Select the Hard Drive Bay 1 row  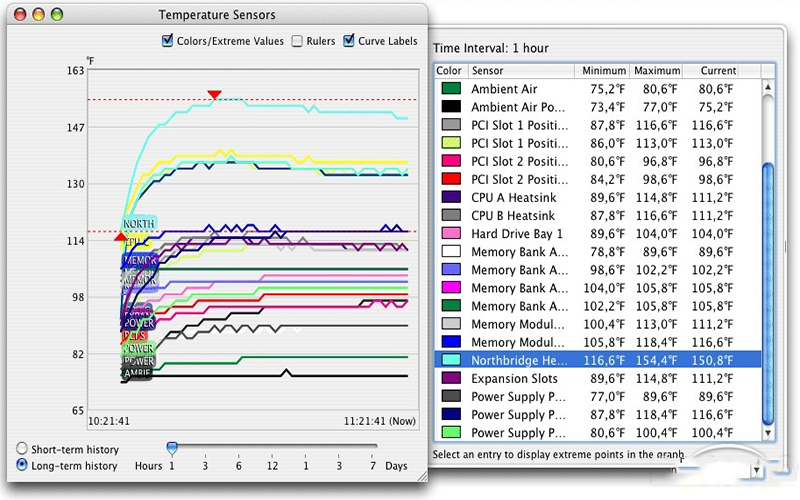[x=598, y=234]
